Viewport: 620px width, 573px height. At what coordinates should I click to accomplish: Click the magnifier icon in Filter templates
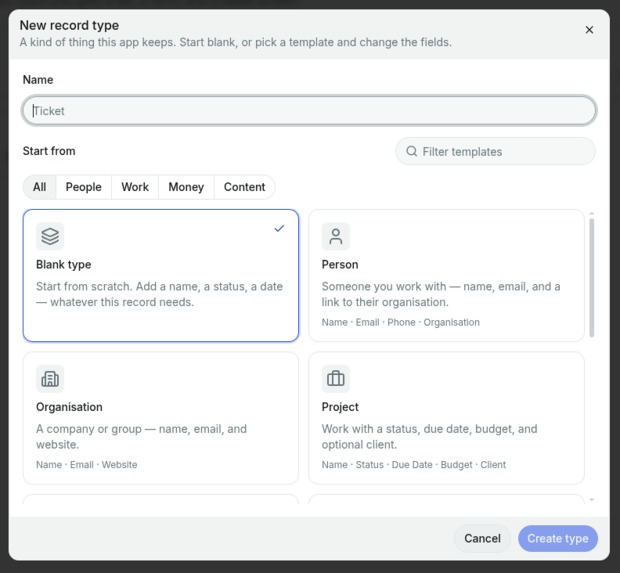[x=412, y=151]
